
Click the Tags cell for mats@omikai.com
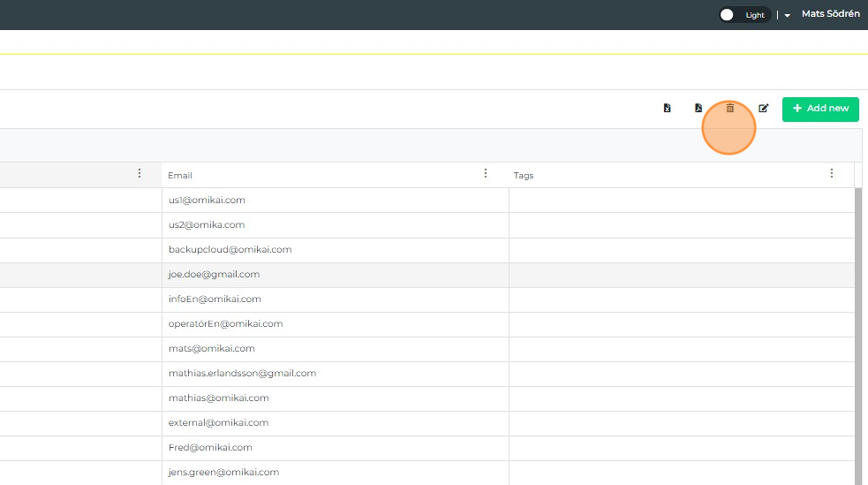(x=680, y=349)
